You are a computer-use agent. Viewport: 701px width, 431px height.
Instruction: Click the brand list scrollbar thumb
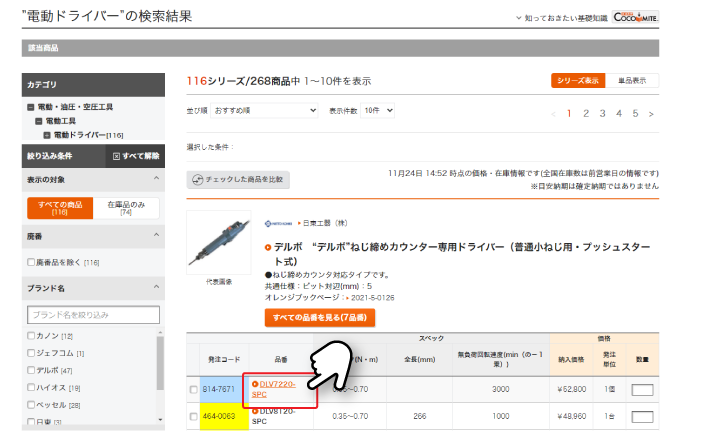point(160,363)
